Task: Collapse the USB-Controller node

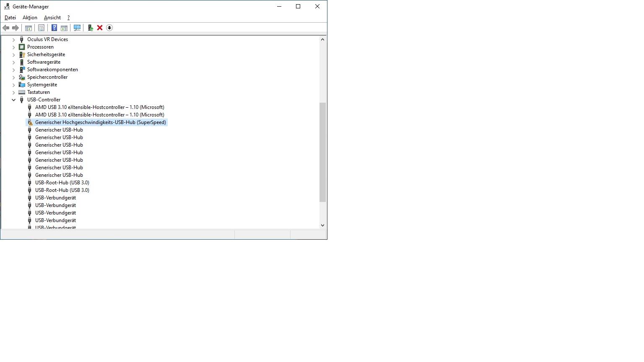Action: click(x=13, y=100)
